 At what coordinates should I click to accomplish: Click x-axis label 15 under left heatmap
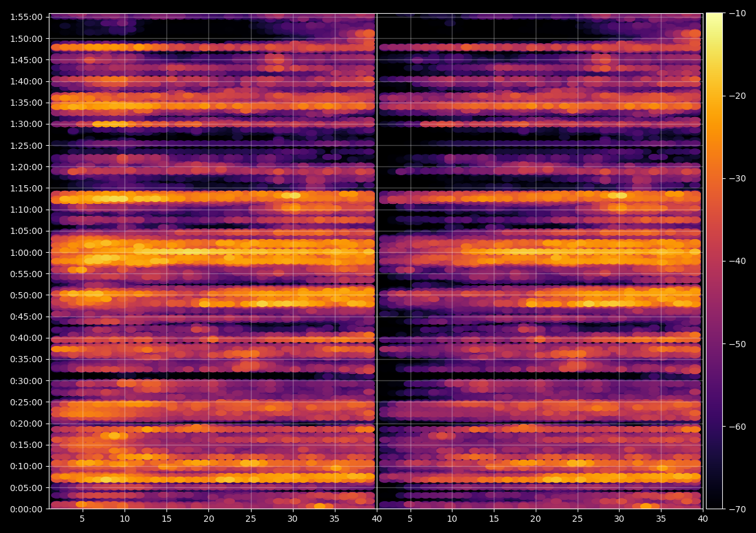point(166,519)
